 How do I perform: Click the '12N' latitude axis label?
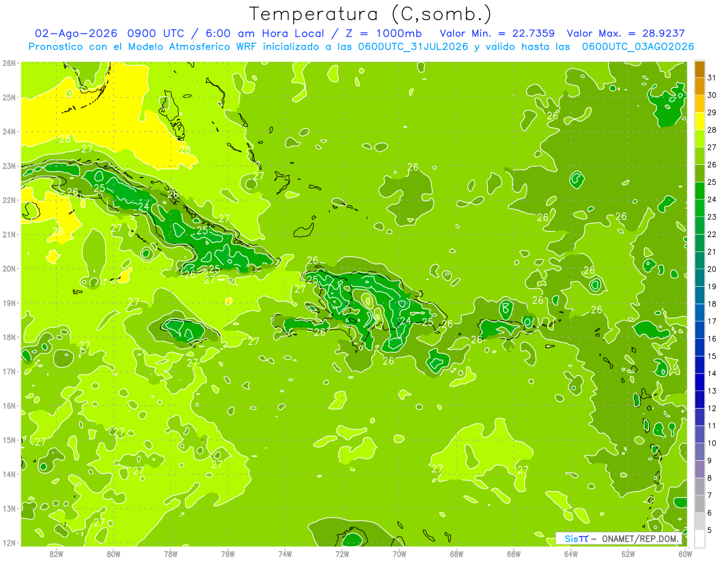pos(9,543)
